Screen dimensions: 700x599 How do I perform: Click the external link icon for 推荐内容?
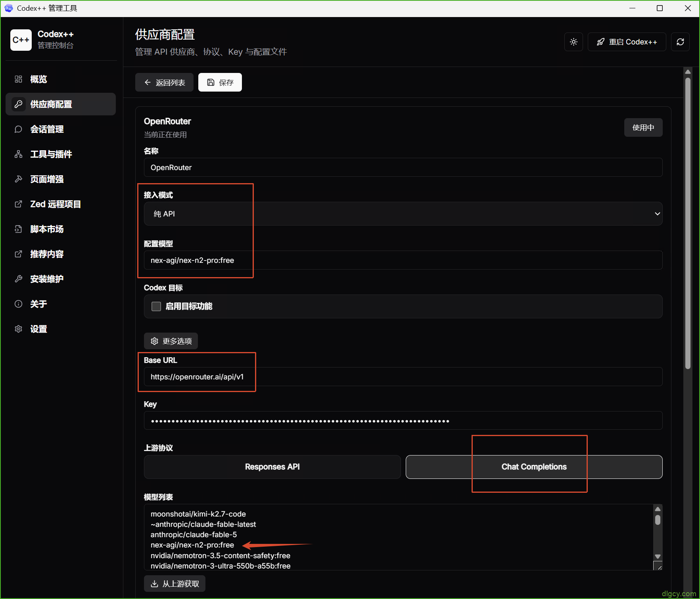click(x=18, y=254)
